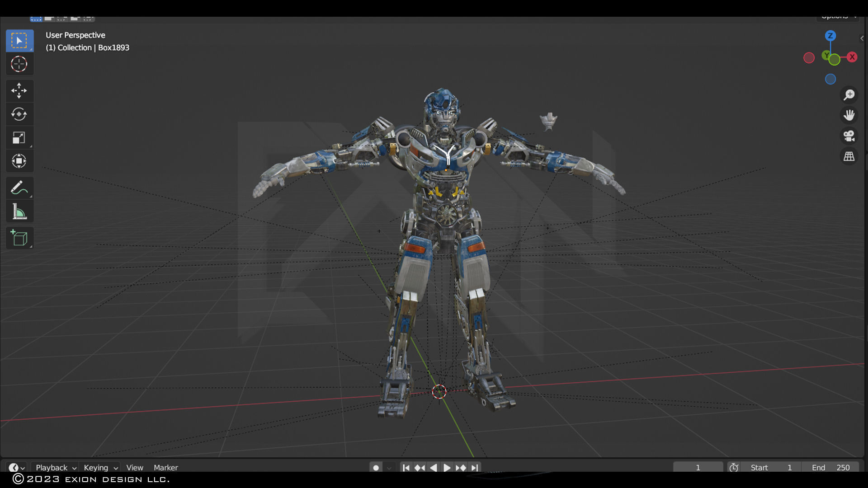Toggle the camera view icon
Viewport: 868px width, 488px height.
click(x=849, y=136)
